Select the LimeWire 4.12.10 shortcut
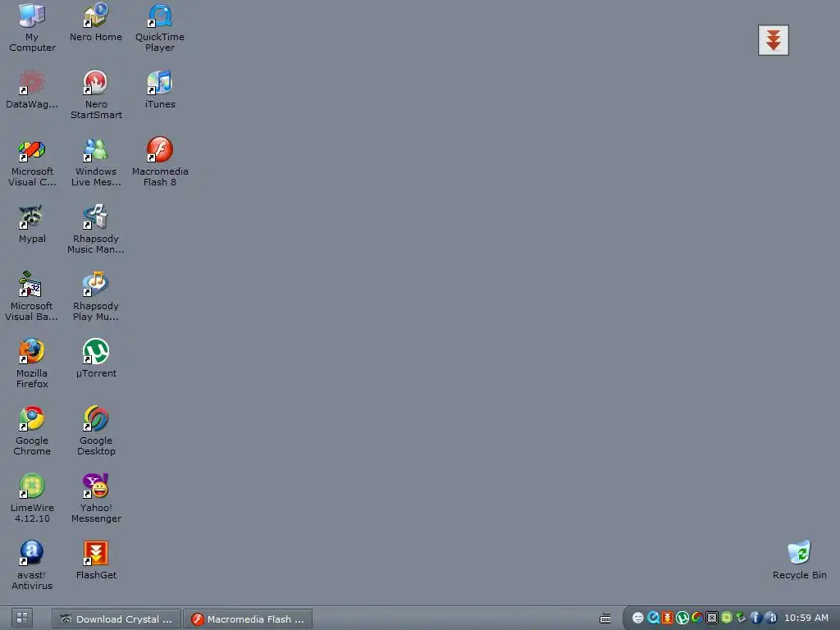The height and width of the screenshot is (630, 840). point(32,498)
